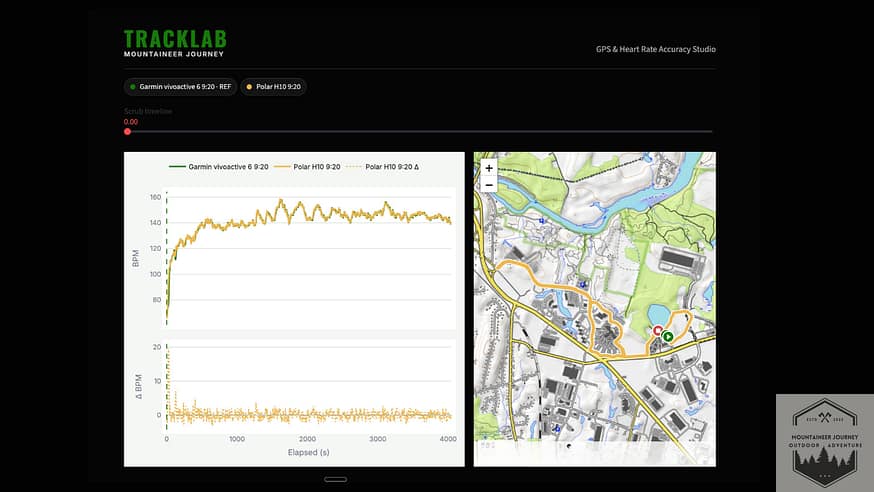The width and height of the screenshot is (874, 492).
Task: Click the pill handle at bottom center
Action: click(x=336, y=479)
